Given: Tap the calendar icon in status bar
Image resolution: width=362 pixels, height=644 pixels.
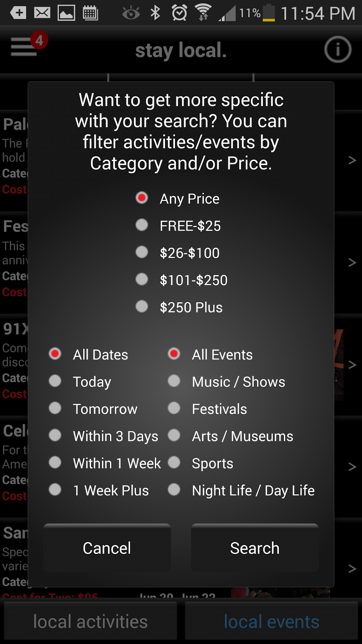Looking at the screenshot, I should coord(90,13).
